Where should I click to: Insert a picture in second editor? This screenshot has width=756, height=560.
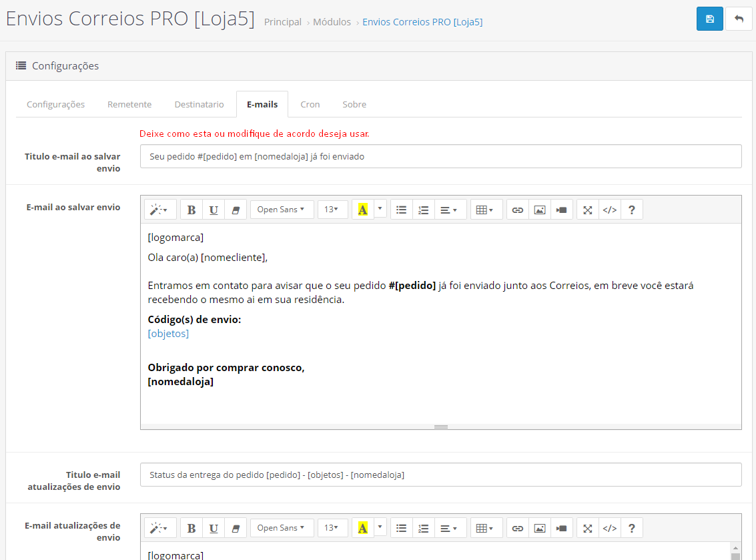[x=540, y=528]
